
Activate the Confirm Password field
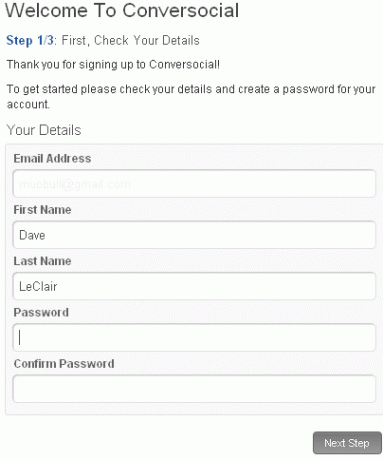click(194, 389)
